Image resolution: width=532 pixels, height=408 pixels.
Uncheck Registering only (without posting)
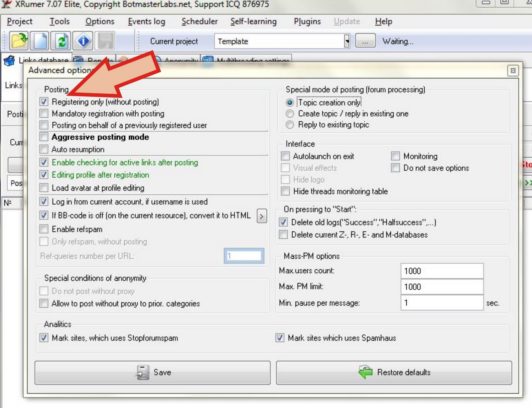tap(44, 101)
